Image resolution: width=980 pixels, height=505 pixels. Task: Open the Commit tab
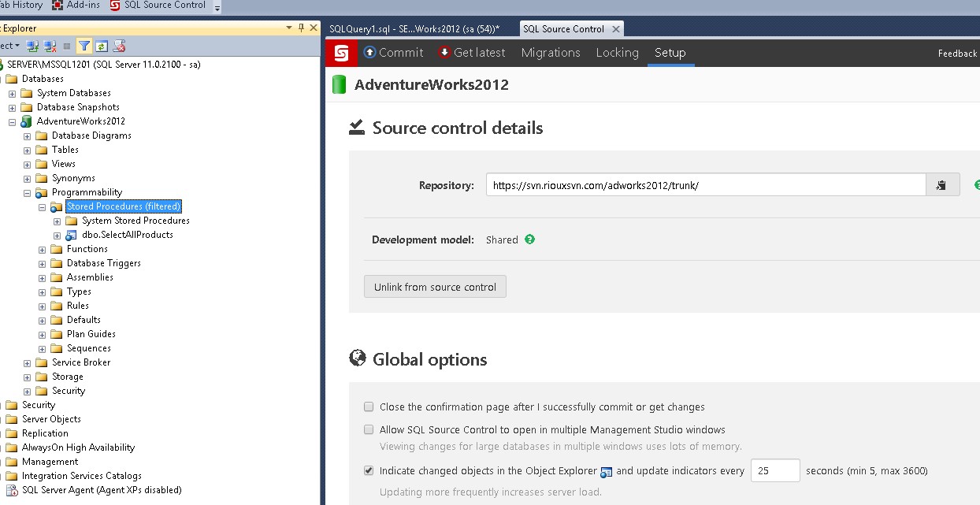(x=393, y=53)
